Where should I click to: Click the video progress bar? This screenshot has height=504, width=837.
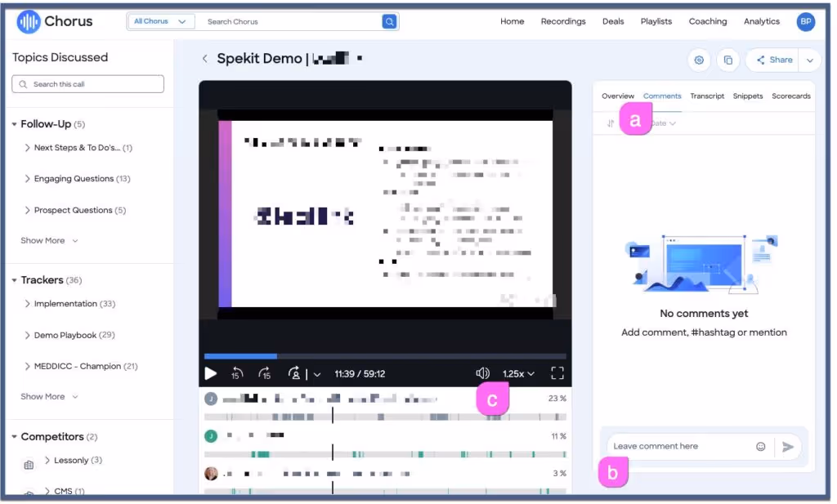pos(385,357)
